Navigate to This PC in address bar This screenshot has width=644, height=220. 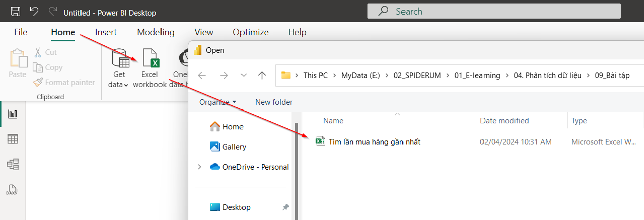point(315,76)
